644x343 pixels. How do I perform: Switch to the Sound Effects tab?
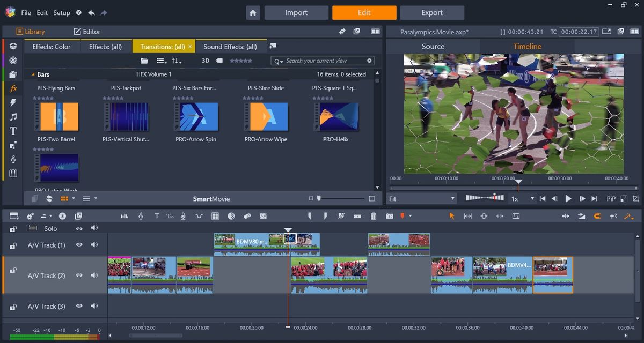(x=231, y=47)
